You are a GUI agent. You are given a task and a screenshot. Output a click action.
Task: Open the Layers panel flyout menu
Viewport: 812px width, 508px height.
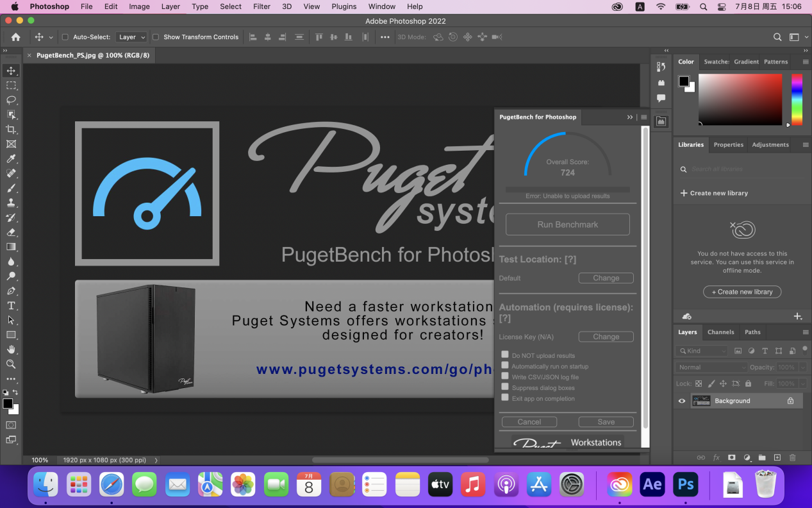[806, 332]
